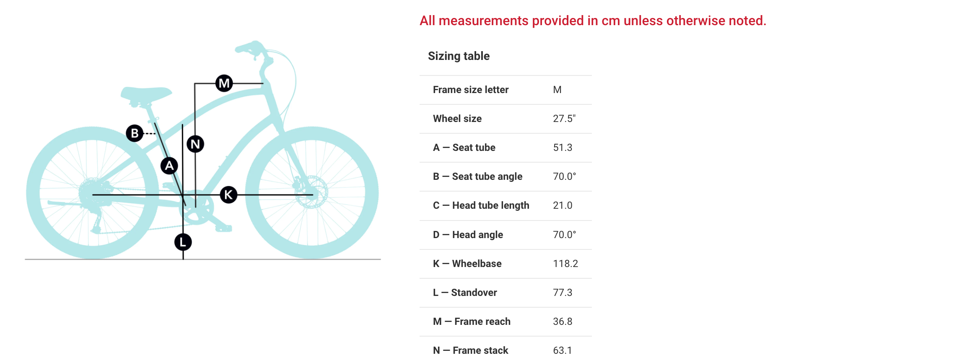Image resolution: width=980 pixels, height=363 pixels.
Task: Select the A — Seat tube row
Action: click(x=464, y=148)
